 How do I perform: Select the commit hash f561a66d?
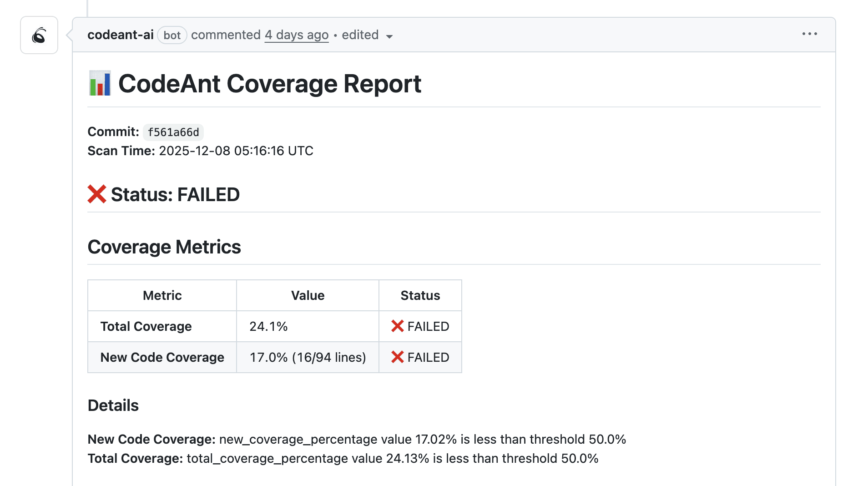coord(173,132)
